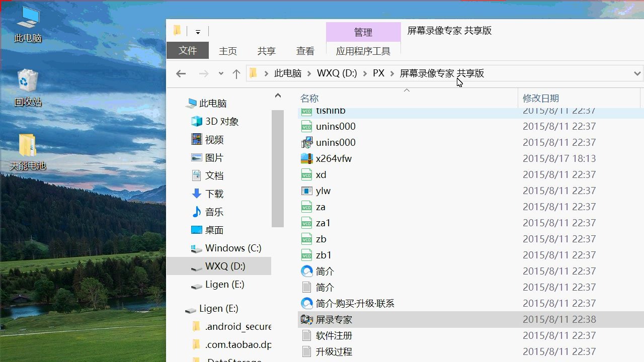644x362 pixels.
Task: Go up one folder level
Action: 236,74
